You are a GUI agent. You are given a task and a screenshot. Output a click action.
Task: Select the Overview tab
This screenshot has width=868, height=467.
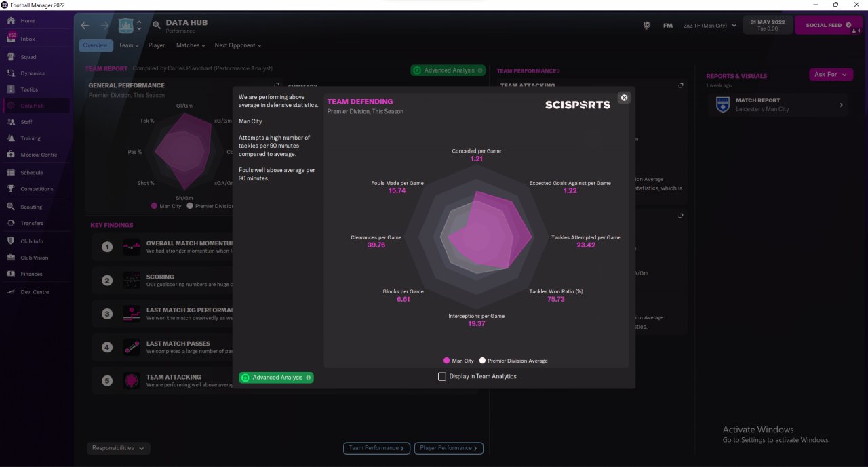pos(96,45)
